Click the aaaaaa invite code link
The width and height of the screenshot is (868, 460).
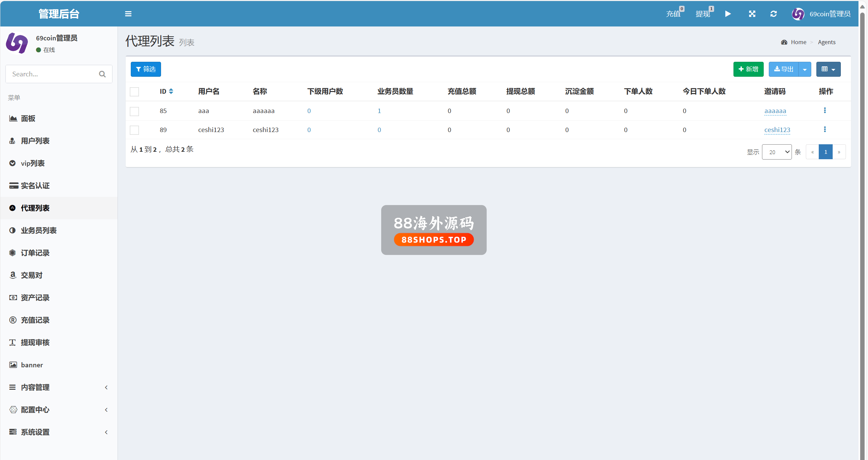(x=775, y=111)
